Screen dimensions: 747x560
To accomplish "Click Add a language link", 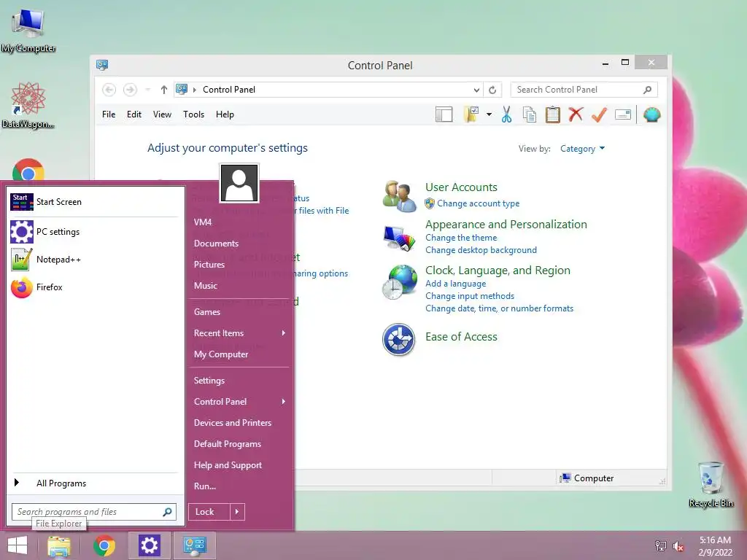I will point(456,284).
